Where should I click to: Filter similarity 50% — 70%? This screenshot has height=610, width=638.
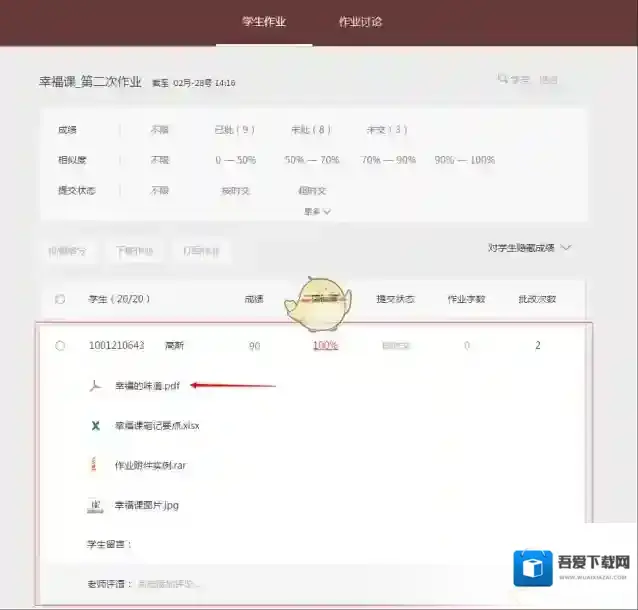click(312, 160)
